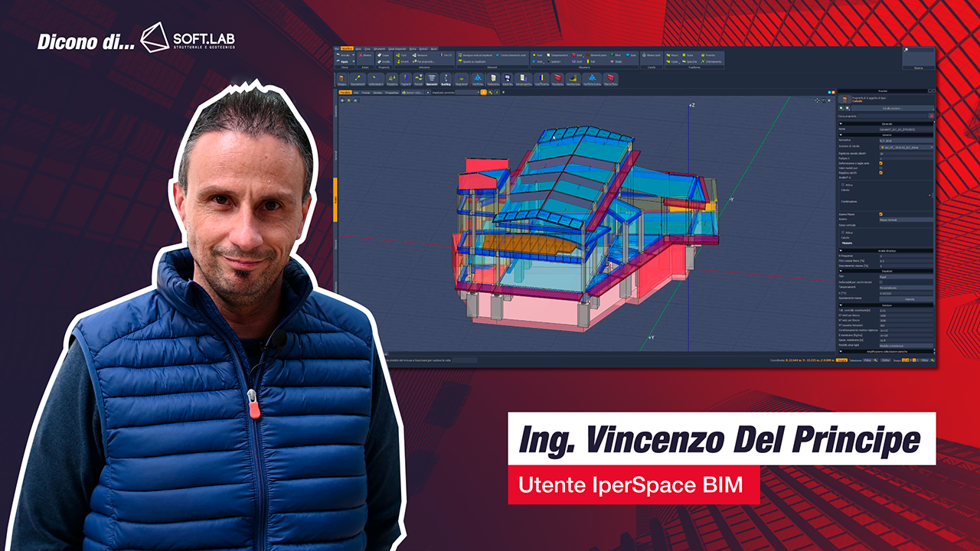Open the Scenario di calcolo dropdown
The image size is (980, 551).
point(906,147)
